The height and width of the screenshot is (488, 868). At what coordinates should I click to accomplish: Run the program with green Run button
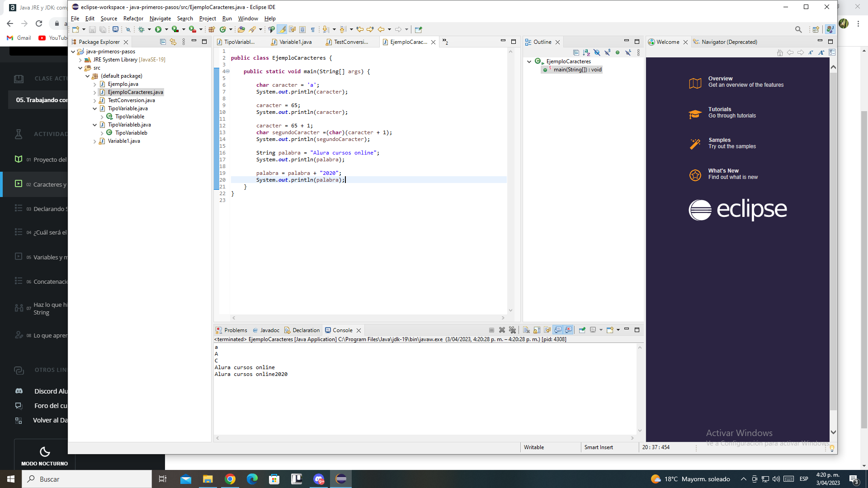[x=158, y=29]
